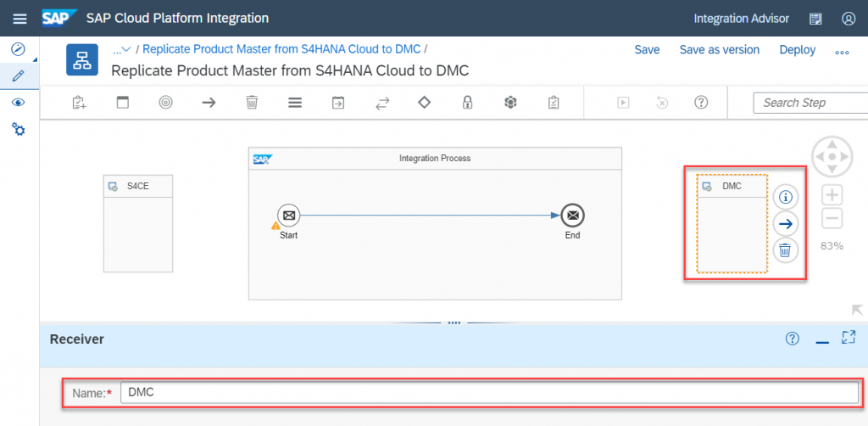Screen dimensions: 868x426
Task: Select the Start message event
Action: [288, 215]
